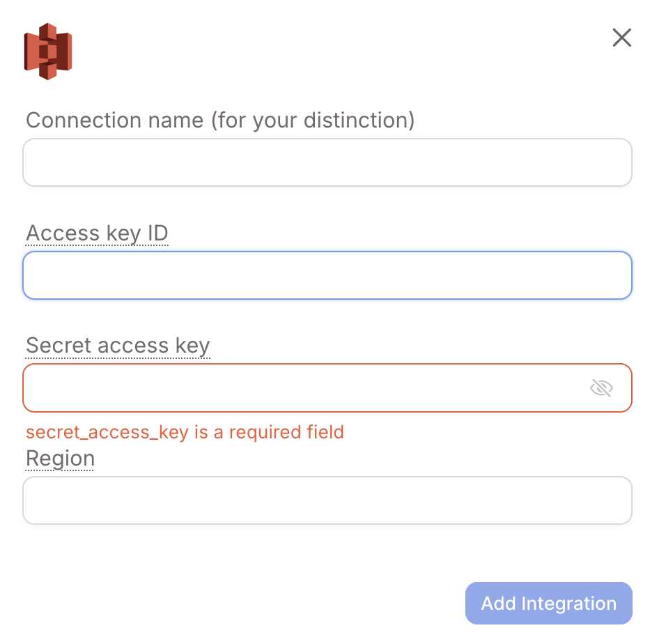
Task: Focus the Secret access key input field
Action: tap(327, 388)
